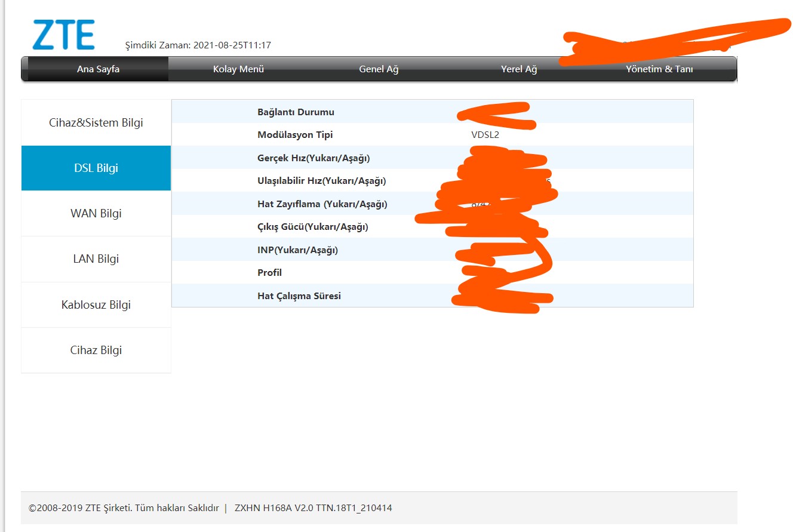Click the Çıkış Gücü(Yukarı/Aşağı) label
Screen dimensions: 793x532
click(313, 227)
